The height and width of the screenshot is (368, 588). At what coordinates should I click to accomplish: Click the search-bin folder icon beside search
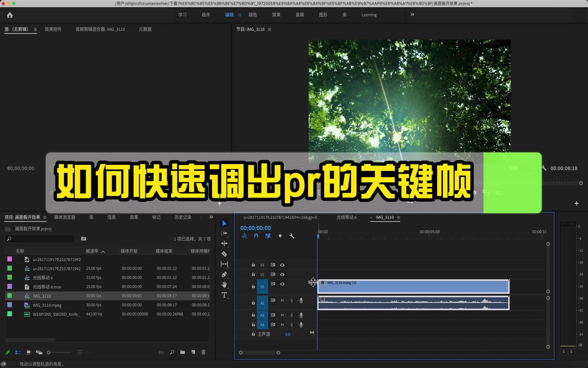tap(83, 239)
